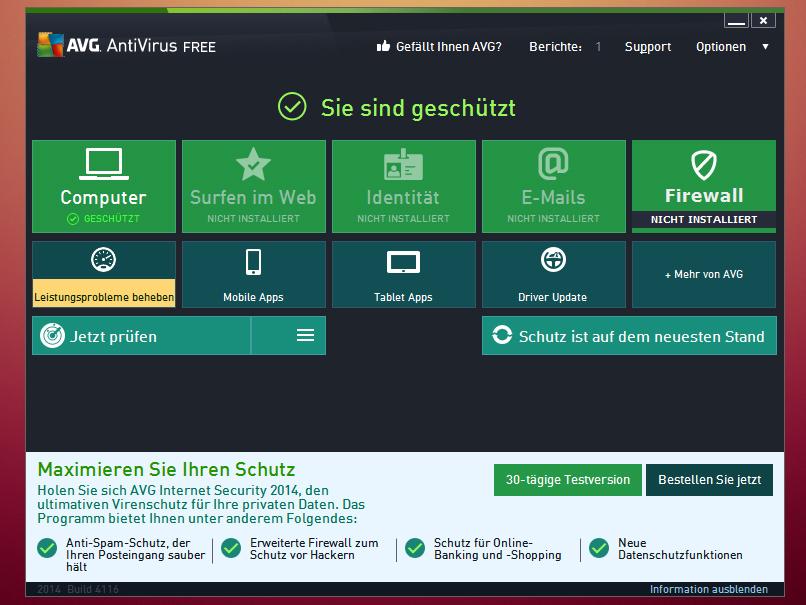Click the Neue Datenschutzfunktionen checkmark
The width and height of the screenshot is (806, 605).
(x=599, y=548)
